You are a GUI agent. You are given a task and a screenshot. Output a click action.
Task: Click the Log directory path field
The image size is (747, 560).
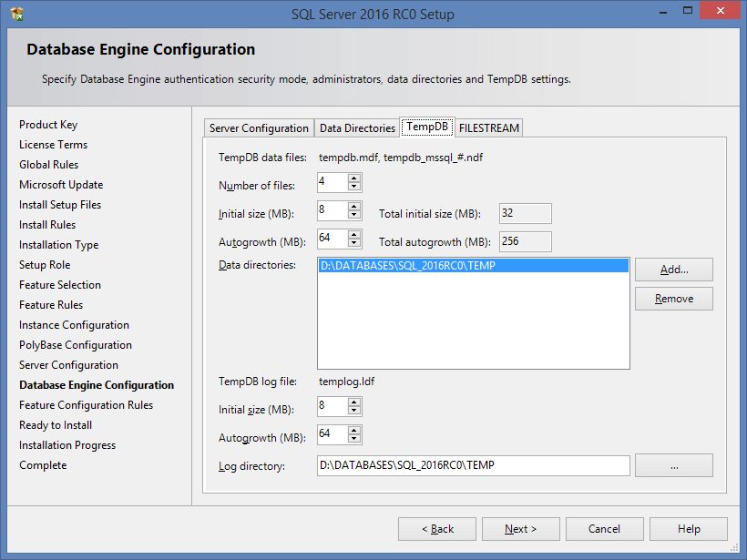(474, 465)
